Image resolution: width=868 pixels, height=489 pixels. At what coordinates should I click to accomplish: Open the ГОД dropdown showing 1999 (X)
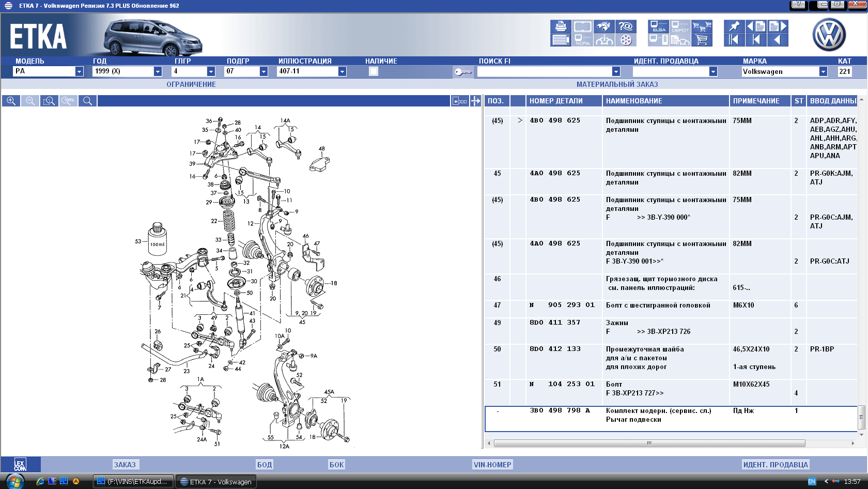coord(128,71)
